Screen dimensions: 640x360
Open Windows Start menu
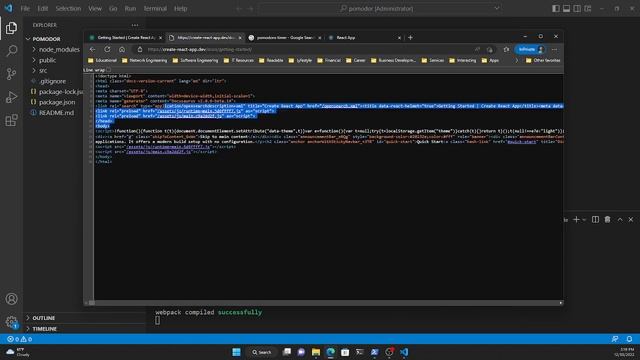click(x=236, y=352)
